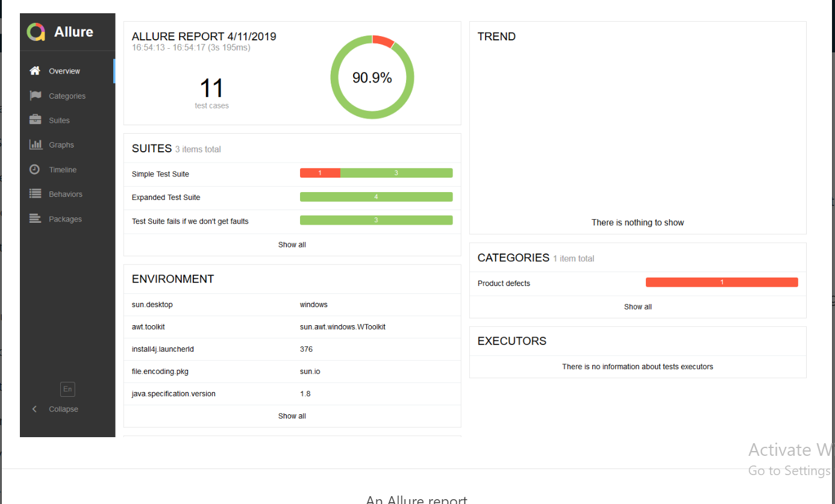835x504 pixels.
Task: Click the green bar for Test Suite fails row
Action: (376, 220)
